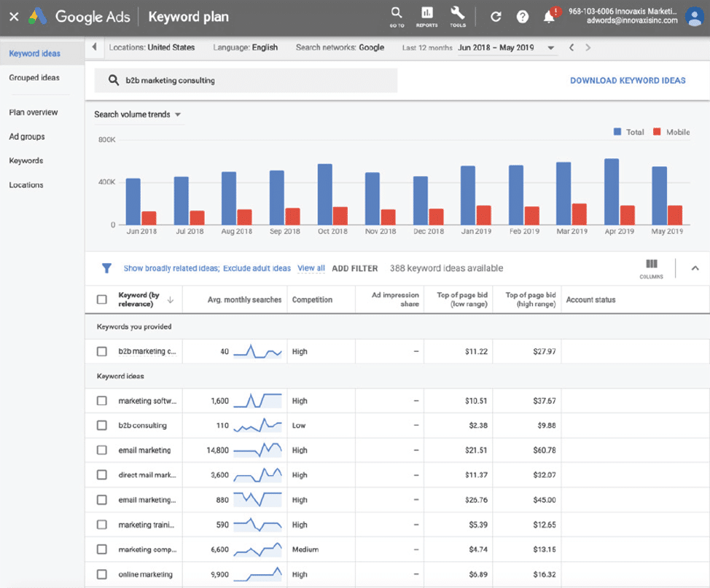Screen dimensions: 710x588
Task: Change the Language: English setting
Action: click(x=245, y=47)
